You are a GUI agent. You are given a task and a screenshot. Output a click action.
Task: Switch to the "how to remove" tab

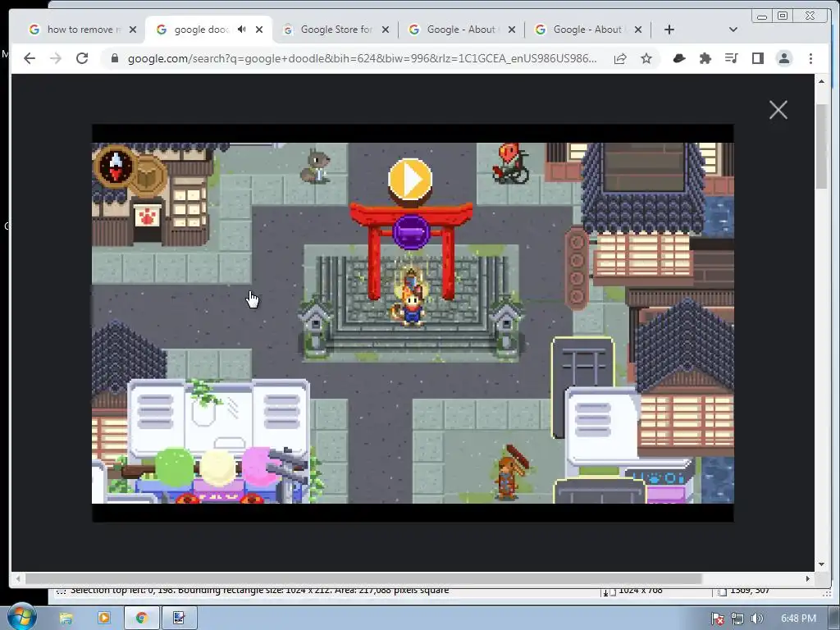tap(80, 30)
